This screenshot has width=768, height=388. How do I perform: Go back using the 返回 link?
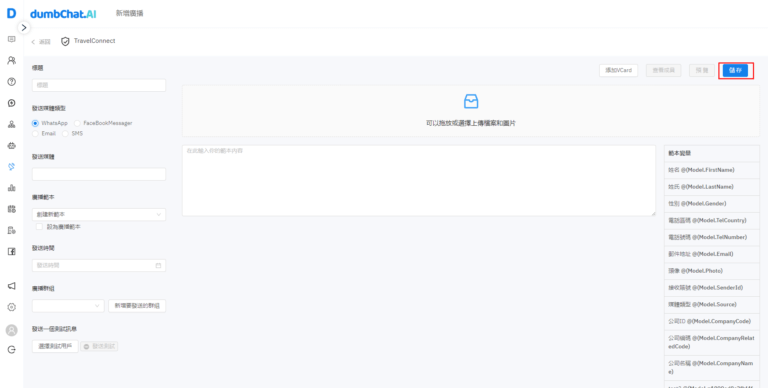[x=41, y=42]
